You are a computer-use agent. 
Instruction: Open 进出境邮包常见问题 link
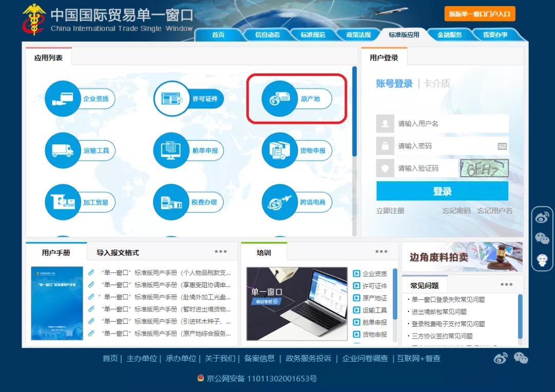pos(439,312)
